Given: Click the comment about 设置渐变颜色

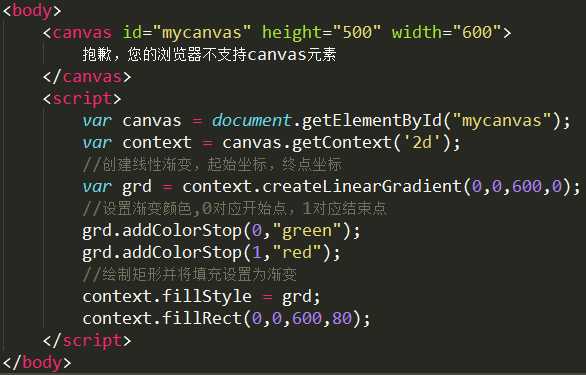Looking at the screenshot, I should 234,209.
